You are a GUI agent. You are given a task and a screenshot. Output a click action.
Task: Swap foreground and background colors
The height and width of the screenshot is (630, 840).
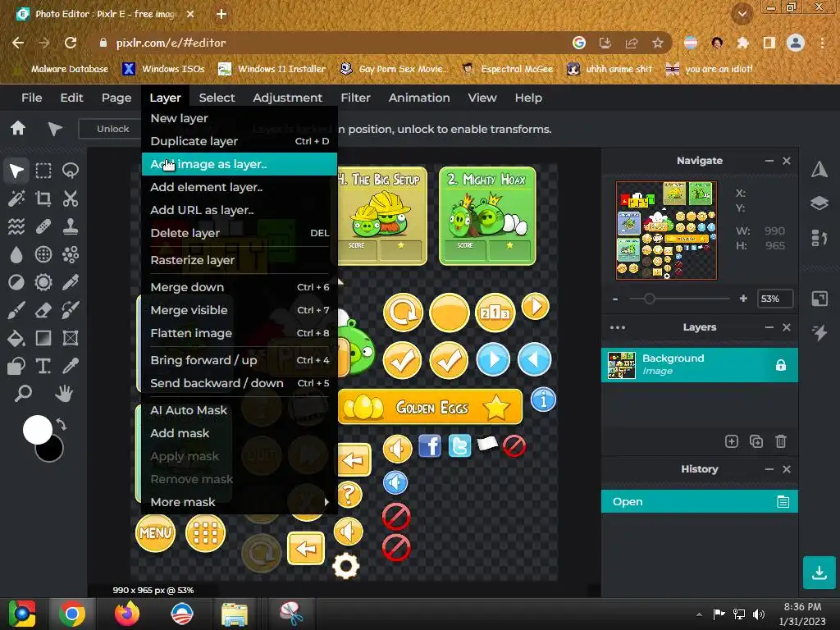click(62, 425)
